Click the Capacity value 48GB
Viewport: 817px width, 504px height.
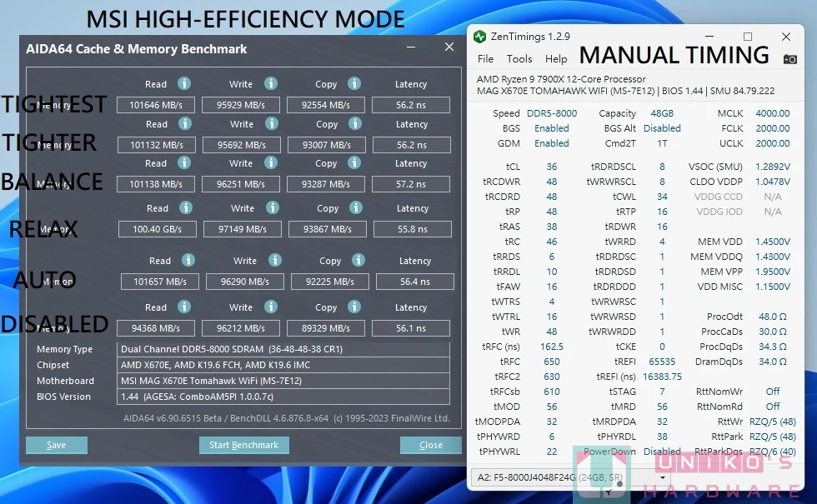662,113
